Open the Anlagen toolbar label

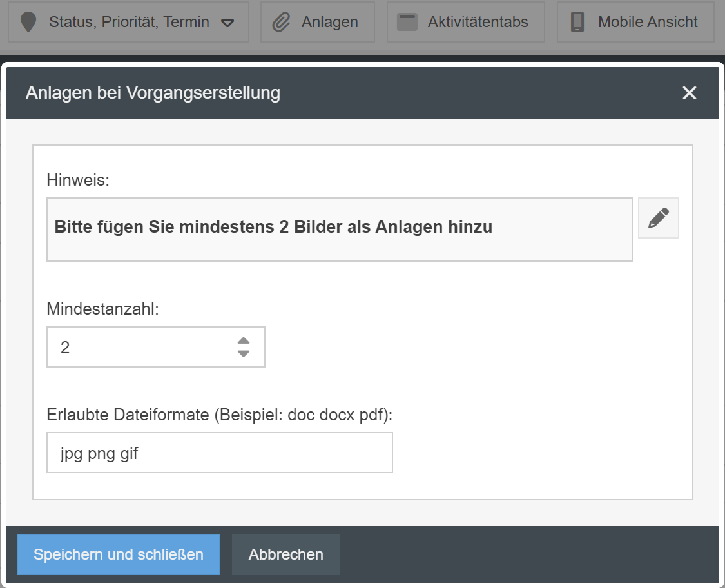[x=329, y=22]
